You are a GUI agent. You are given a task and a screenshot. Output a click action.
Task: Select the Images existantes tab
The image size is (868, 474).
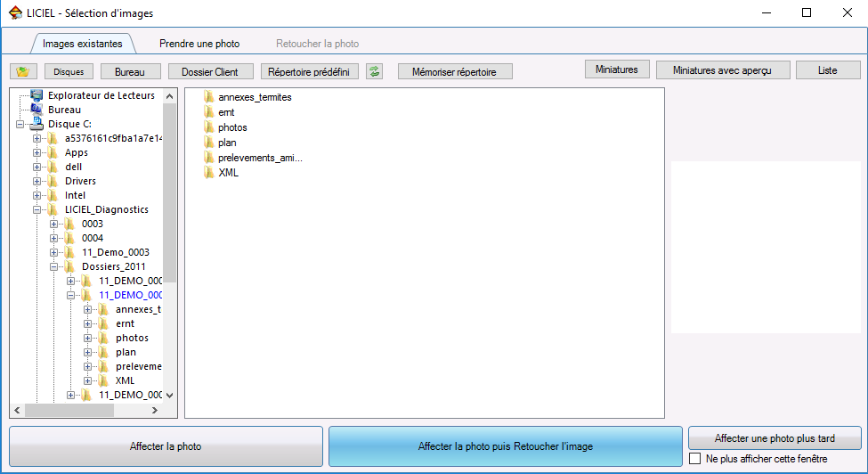click(82, 43)
